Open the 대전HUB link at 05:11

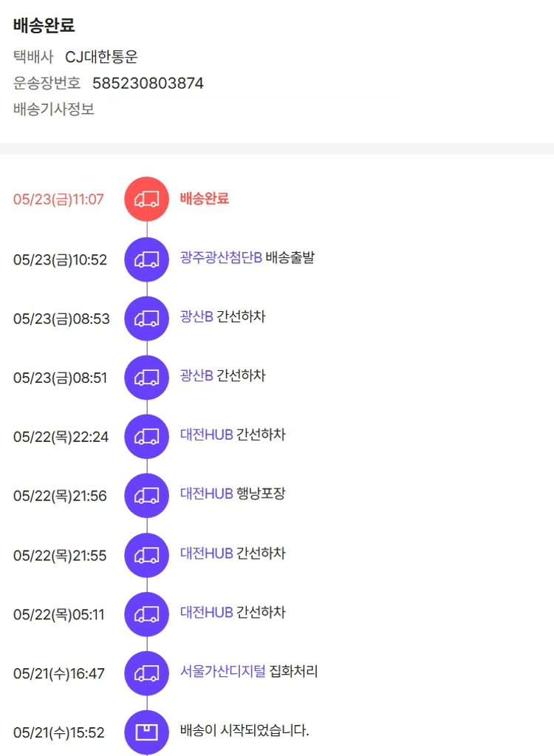point(207,613)
